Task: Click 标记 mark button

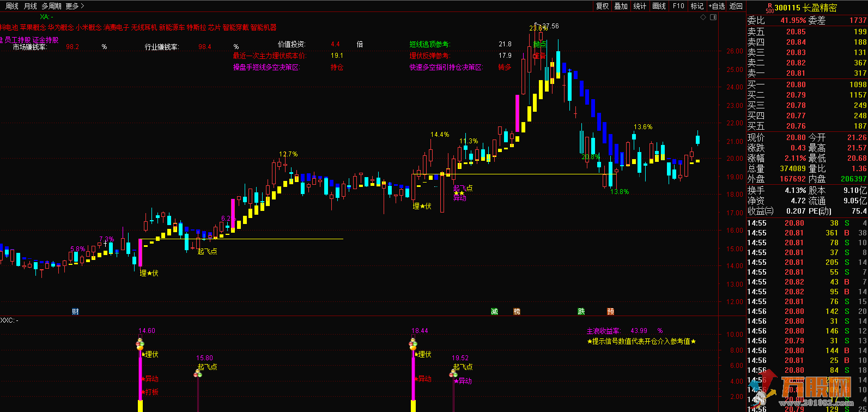Action: coord(697,6)
